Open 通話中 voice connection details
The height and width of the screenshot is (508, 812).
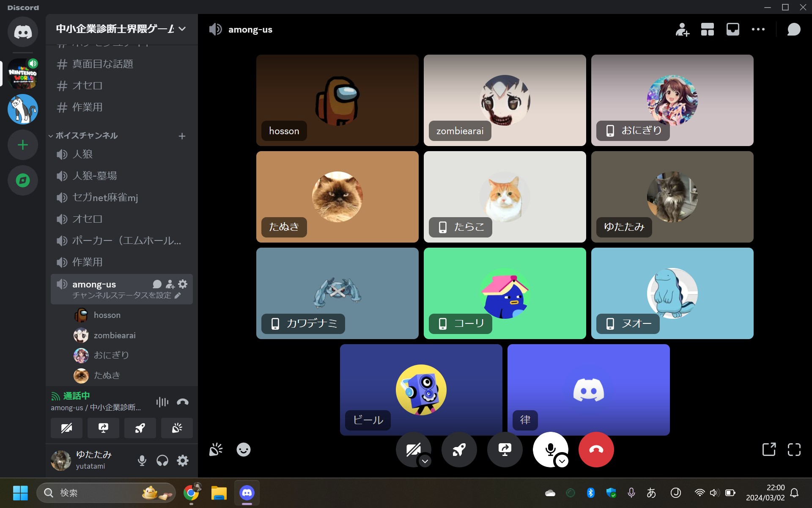click(x=76, y=396)
